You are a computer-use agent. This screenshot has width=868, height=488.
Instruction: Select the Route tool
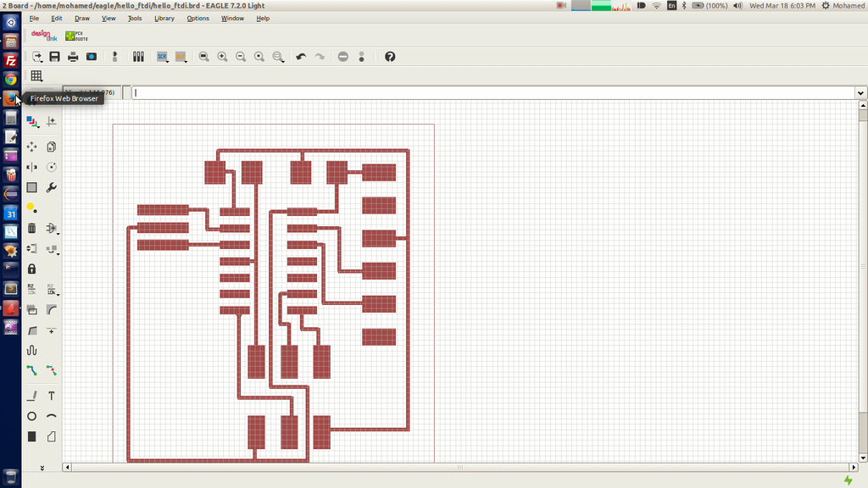31,371
